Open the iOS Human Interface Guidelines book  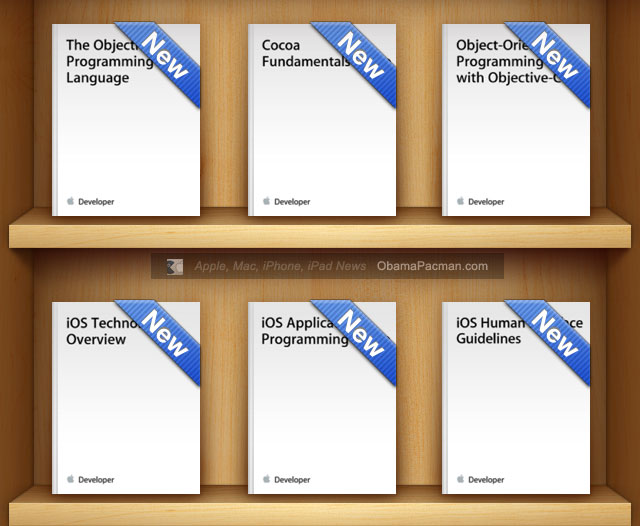(x=516, y=398)
